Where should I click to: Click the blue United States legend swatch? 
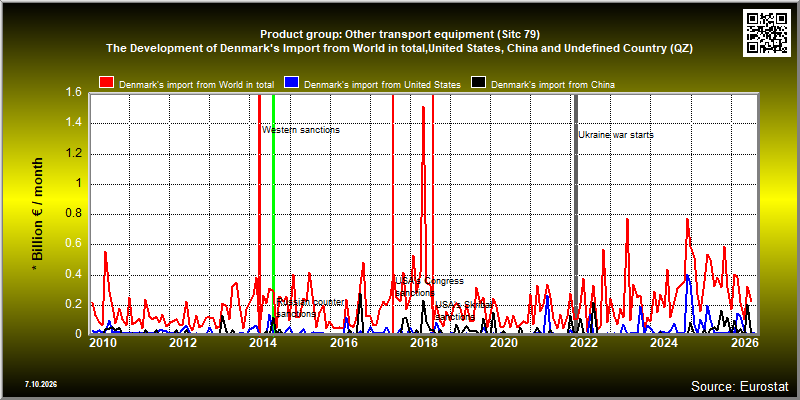291,83
